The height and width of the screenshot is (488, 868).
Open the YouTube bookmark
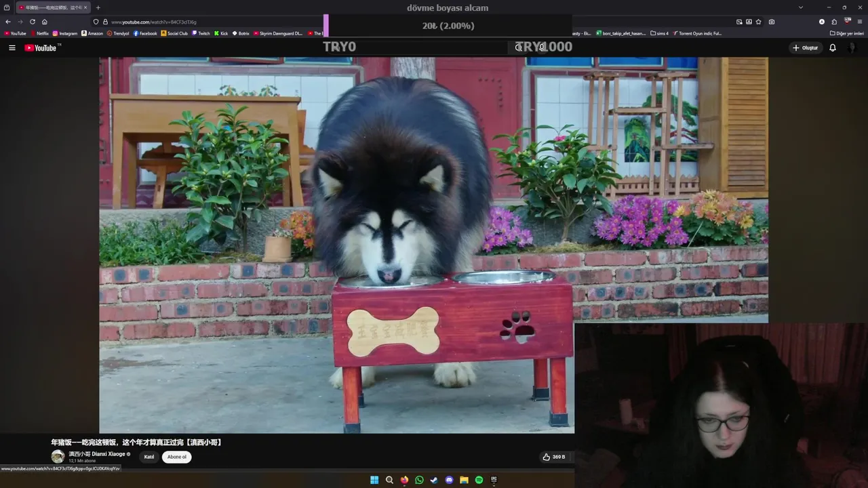[15, 33]
